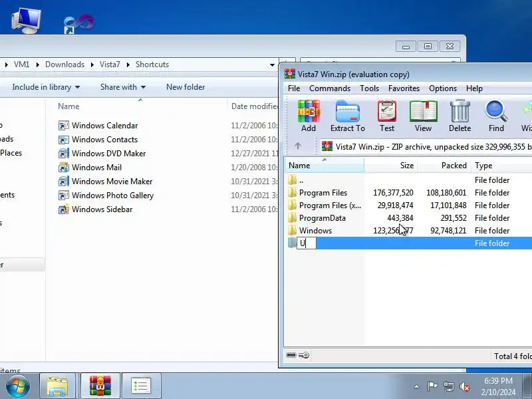532x399 pixels.
Task: Select the Windows Photo Gallery shortcut icon
Action: pyautogui.click(x=63, y=195)
